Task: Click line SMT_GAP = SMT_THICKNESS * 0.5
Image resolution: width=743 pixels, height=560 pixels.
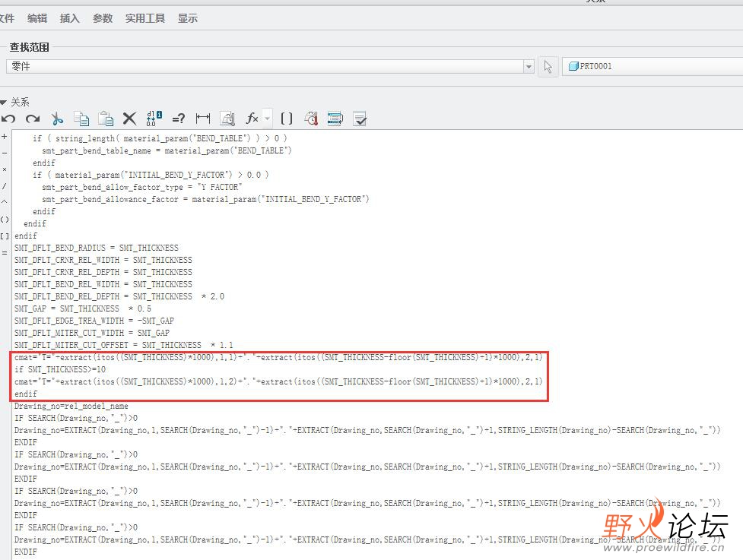Action: [x=82, y=308]
